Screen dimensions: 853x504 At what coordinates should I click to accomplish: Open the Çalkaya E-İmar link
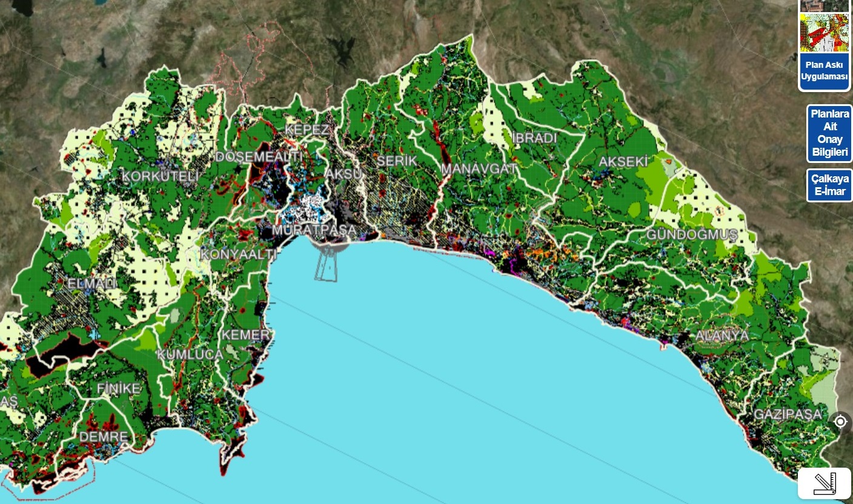tap(829, 185)
